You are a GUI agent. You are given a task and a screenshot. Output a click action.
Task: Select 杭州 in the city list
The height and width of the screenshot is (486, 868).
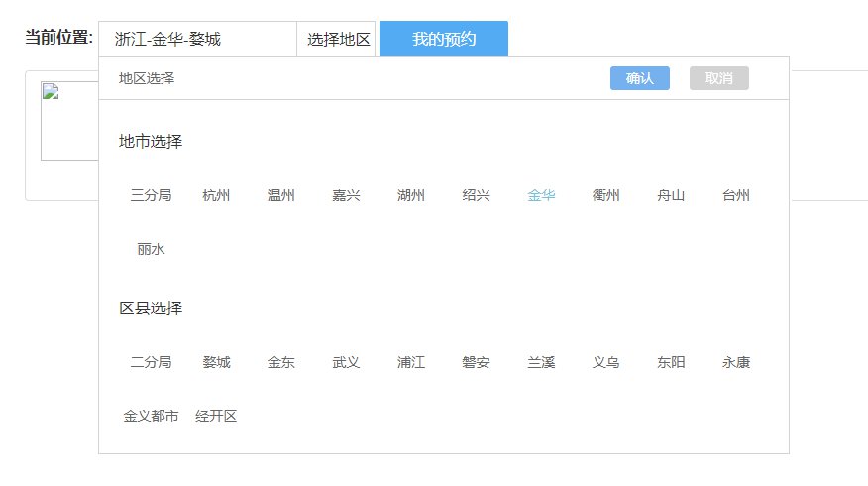pyautogui.click(x=216, y=195)
